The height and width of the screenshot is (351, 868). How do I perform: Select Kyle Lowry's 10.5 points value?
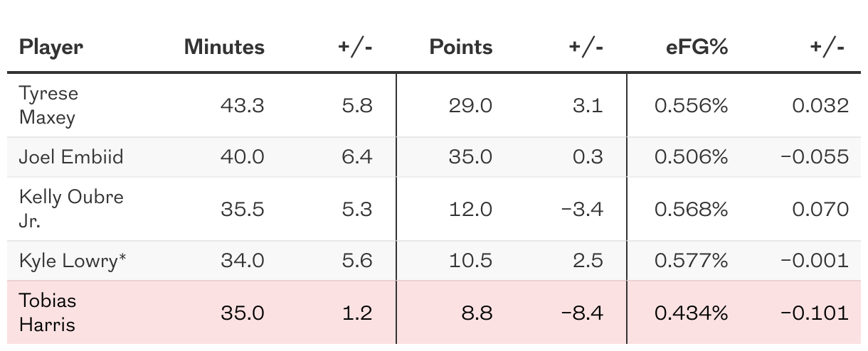tap(470, 261)
